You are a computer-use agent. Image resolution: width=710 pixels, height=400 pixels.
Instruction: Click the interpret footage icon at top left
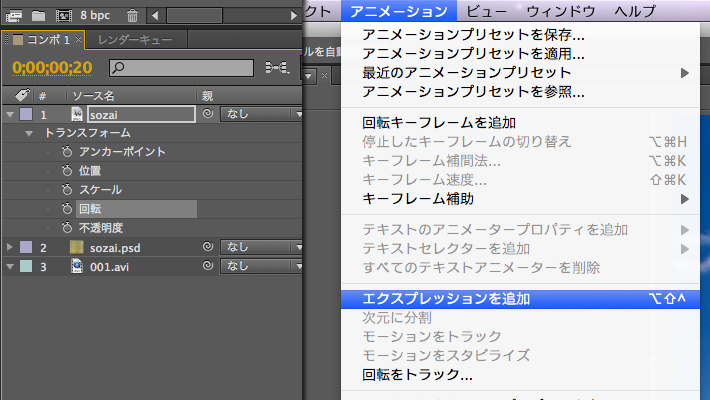pos(14,16)
